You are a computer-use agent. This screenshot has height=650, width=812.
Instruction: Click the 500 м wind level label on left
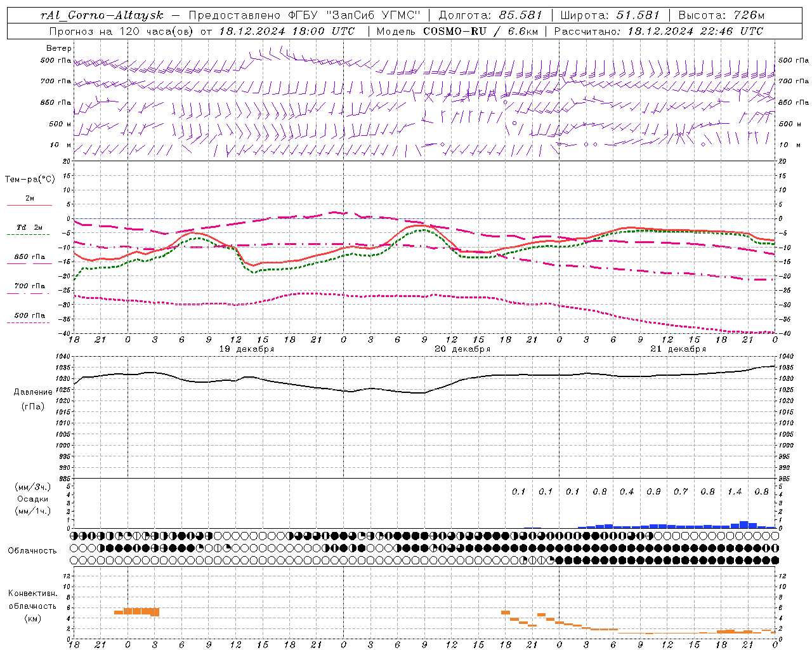pyautogui.click(x=60, y=124)
